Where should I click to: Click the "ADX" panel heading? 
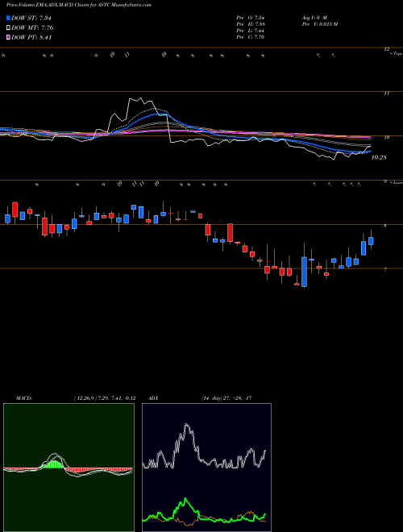coord(154,398)
